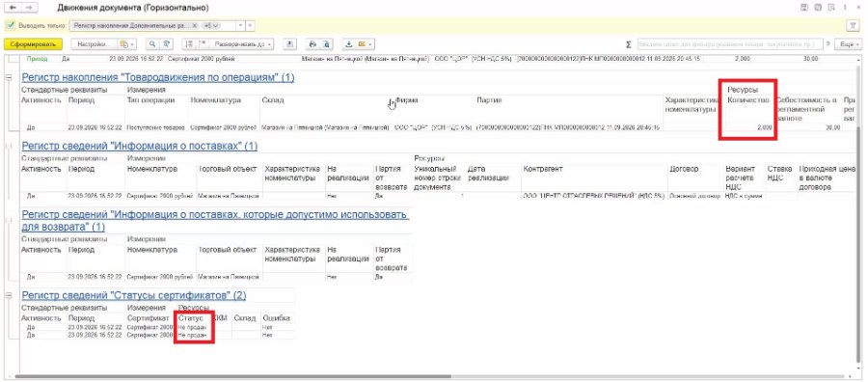
Task: Open the register filter field dropdown arrow
Action: [240, 26]
